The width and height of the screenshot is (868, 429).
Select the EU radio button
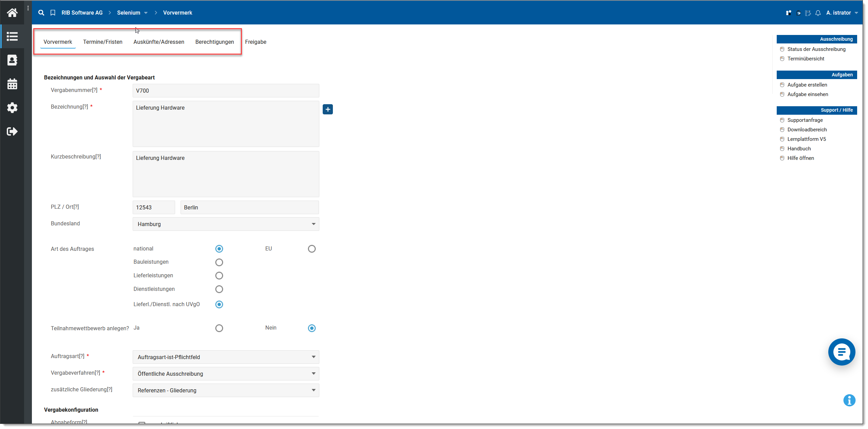click(312, 249)
